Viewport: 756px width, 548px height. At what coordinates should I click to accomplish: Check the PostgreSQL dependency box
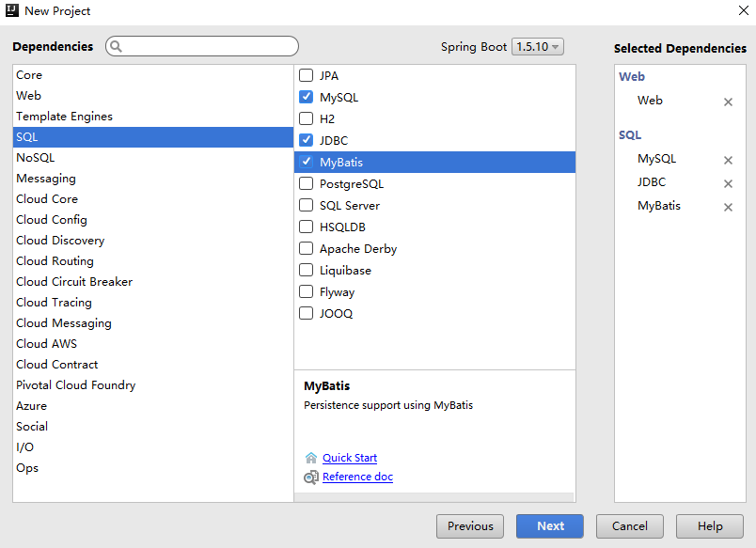point(306,183)
